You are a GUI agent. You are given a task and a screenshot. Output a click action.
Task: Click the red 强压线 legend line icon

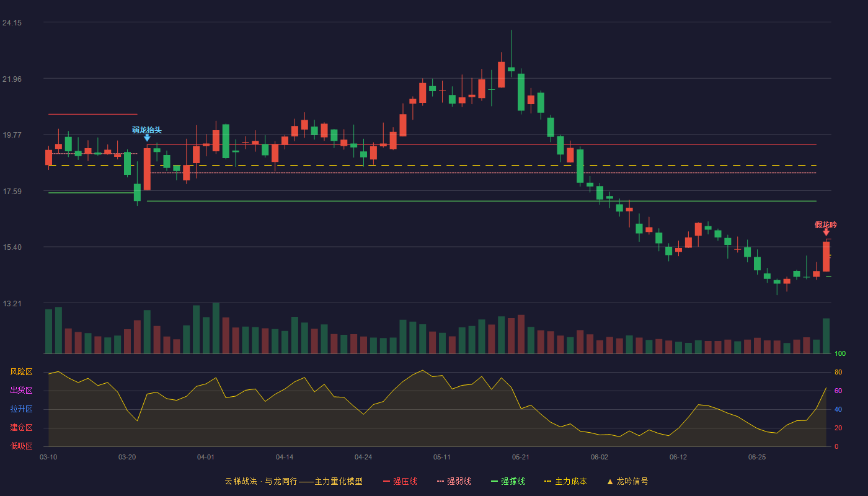(x=386, y=481)
